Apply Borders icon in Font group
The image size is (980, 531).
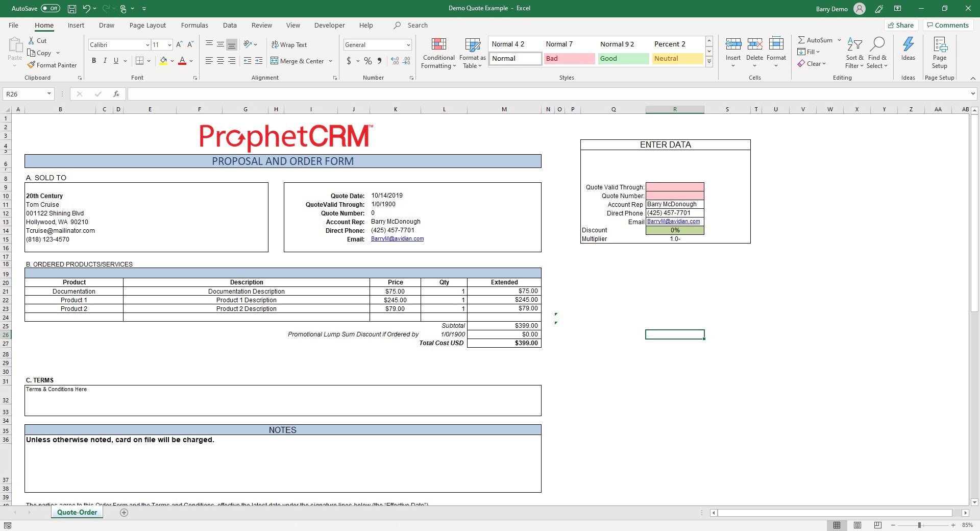click(x=139, y=61)
